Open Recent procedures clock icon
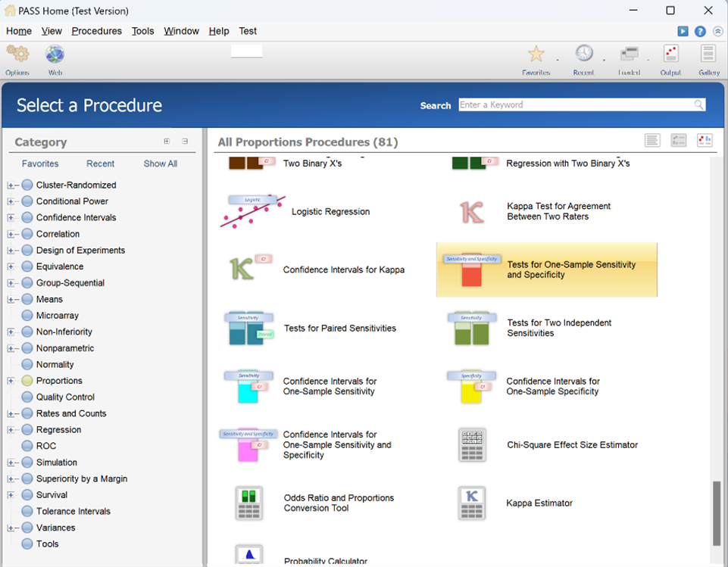Screen dimensions: 728x567 coord(583,53)
